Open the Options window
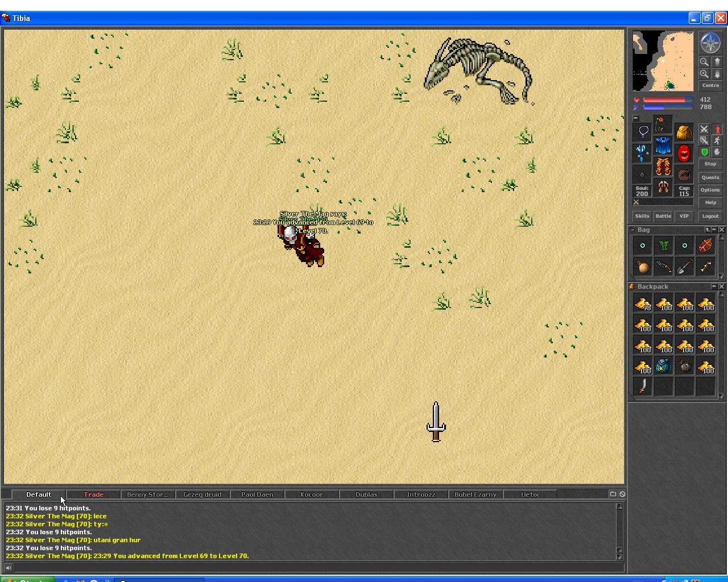Screen dimensions: 728x582 (710, 190)
